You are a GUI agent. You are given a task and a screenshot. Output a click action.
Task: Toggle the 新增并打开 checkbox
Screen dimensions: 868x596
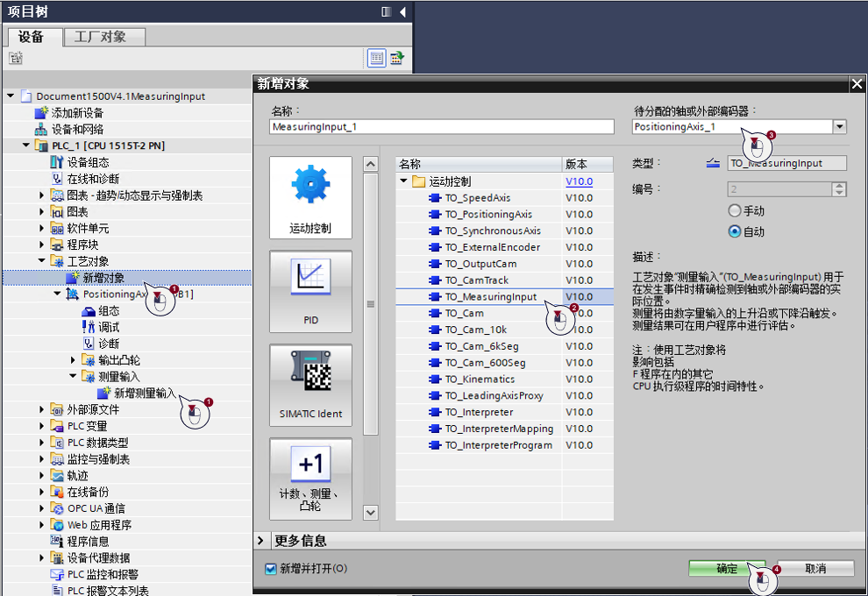point(271,569)
